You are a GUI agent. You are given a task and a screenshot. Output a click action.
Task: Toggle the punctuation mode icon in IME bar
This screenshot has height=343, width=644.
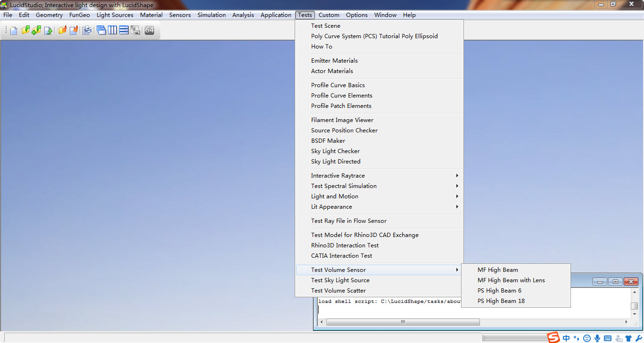pyautogui.click(x=576, y=338)
